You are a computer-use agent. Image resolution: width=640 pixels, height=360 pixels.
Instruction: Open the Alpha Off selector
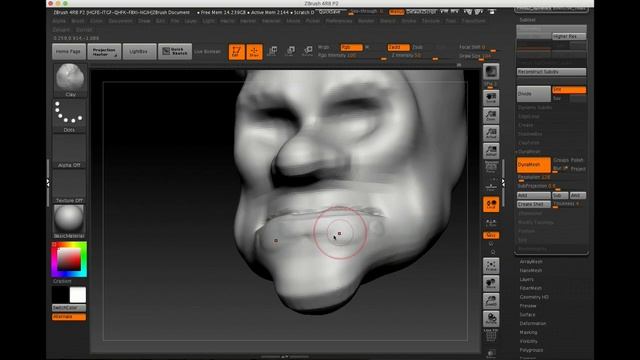pos(69,151)
